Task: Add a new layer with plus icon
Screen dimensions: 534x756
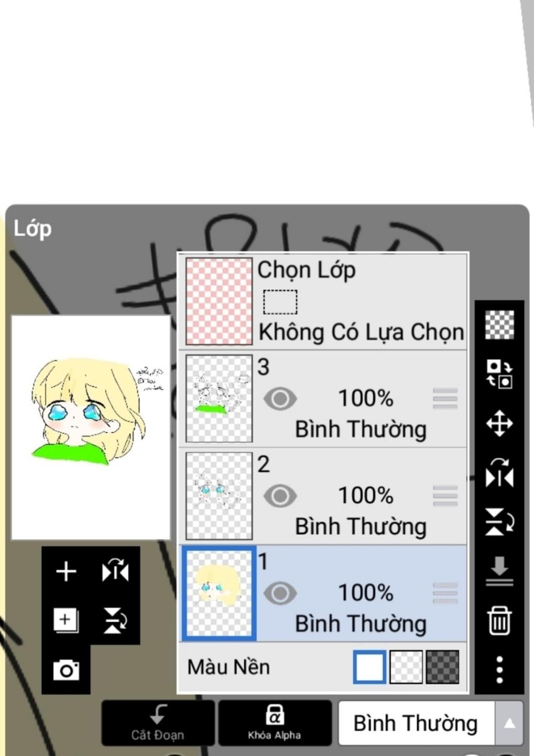Action: click(x=66, y=572)
